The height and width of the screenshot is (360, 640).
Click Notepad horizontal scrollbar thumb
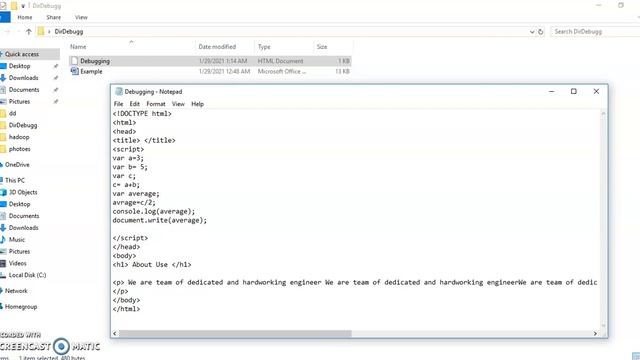click(x=235, y=333)
